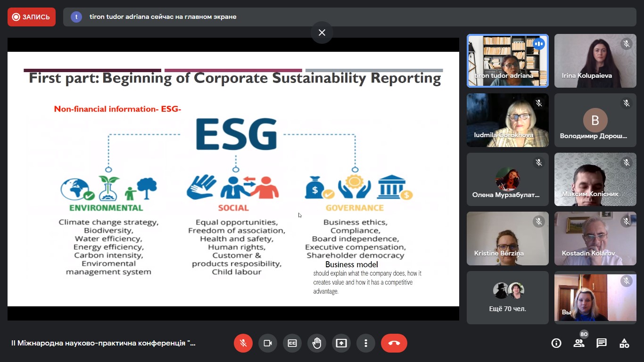Toggle the camera button
The width and height of the screenshot is (644, 362).
coord(268,343)
